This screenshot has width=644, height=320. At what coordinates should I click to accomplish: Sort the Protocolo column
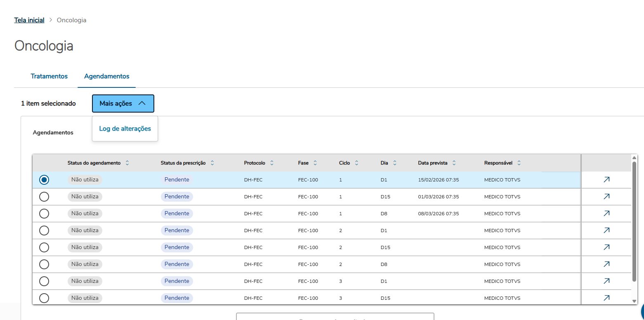(272, 163)
